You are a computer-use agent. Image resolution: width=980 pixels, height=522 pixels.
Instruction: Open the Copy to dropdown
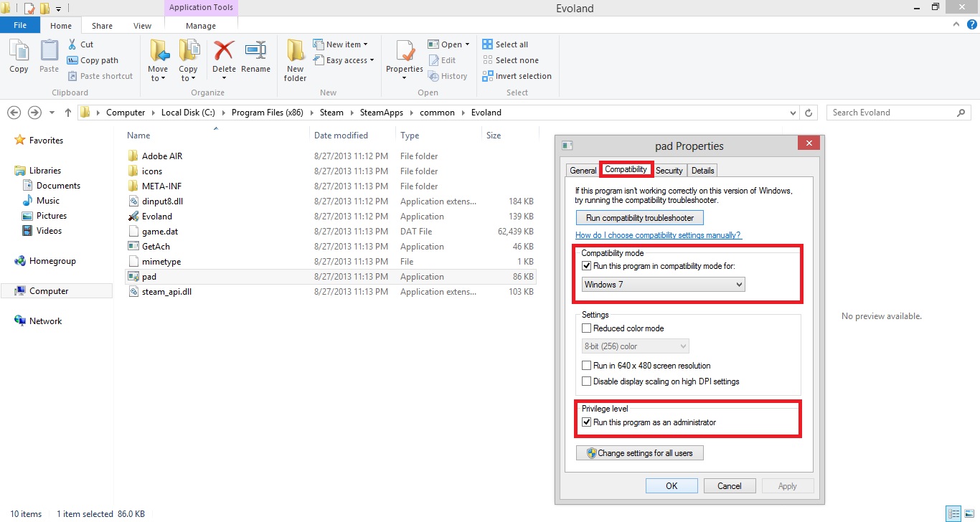188,74
